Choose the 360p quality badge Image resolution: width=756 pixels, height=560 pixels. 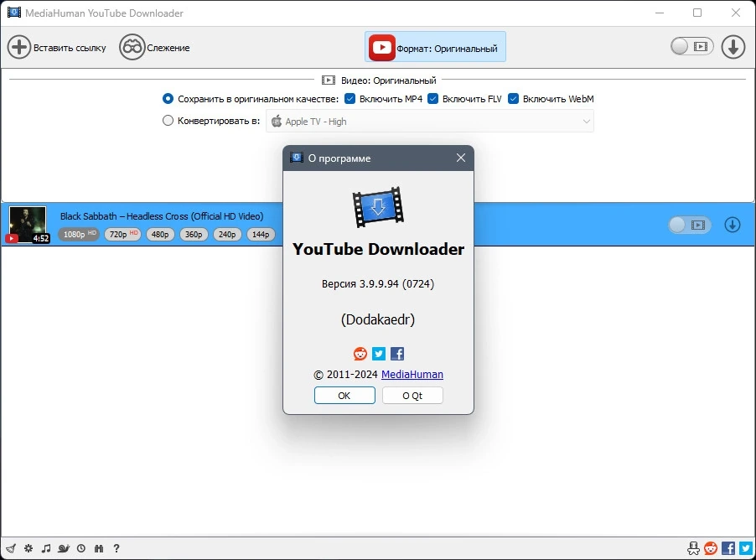(x=194, y=235)
